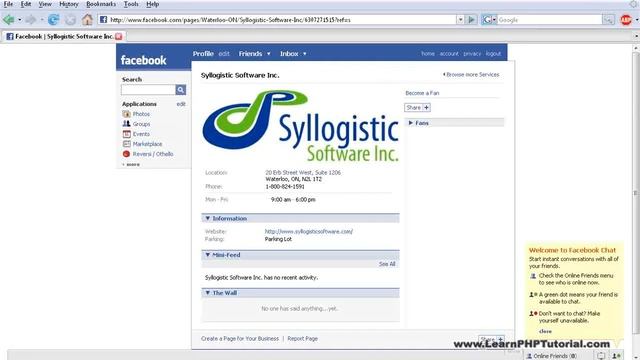Open the Help menu
The image size is (640, 360).
(x=152, y=4)
